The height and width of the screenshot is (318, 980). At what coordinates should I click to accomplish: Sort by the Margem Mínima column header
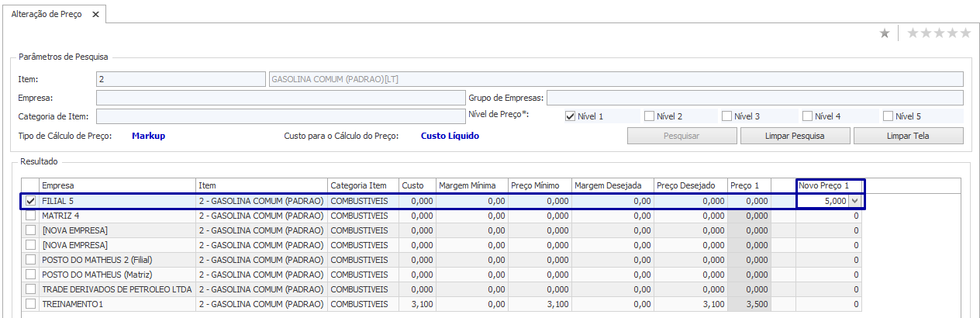point(471,186)
